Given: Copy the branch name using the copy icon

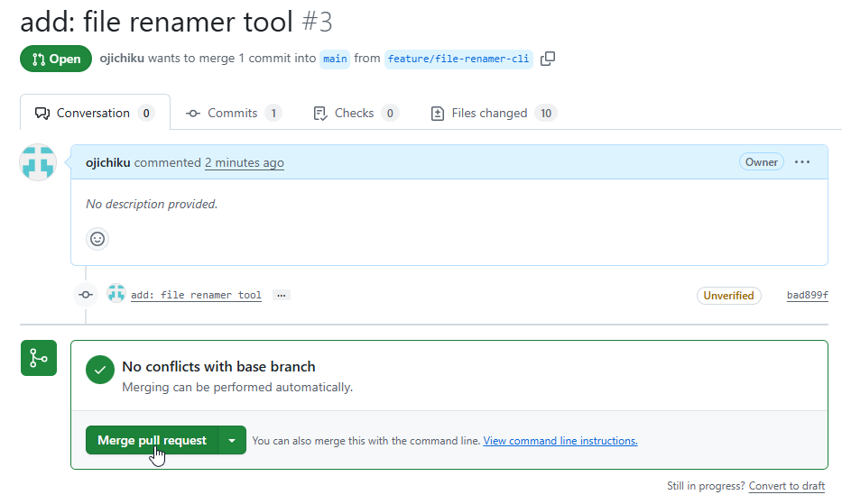Looking at the screenshot, I should point(548,59).
